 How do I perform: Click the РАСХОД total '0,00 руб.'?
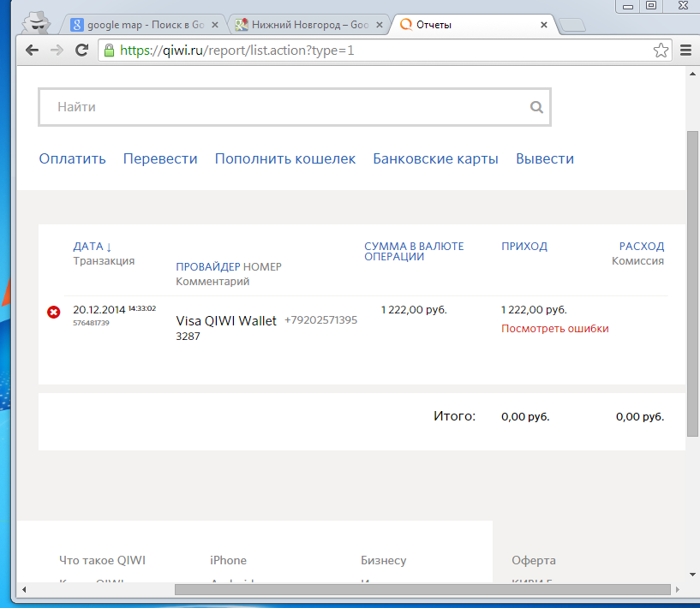click(x=640, y=417)
